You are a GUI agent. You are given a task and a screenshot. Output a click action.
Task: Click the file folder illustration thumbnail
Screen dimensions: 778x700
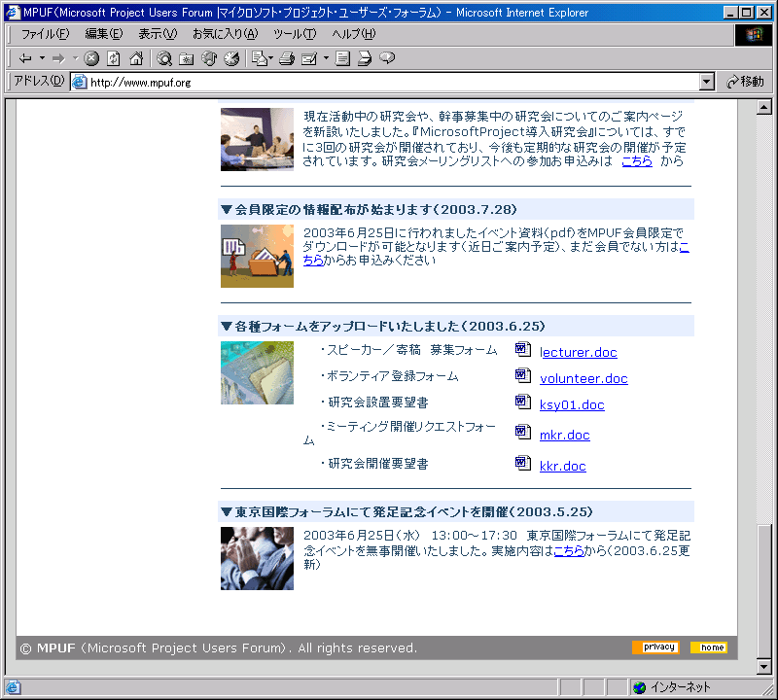(x=257, y=256)
